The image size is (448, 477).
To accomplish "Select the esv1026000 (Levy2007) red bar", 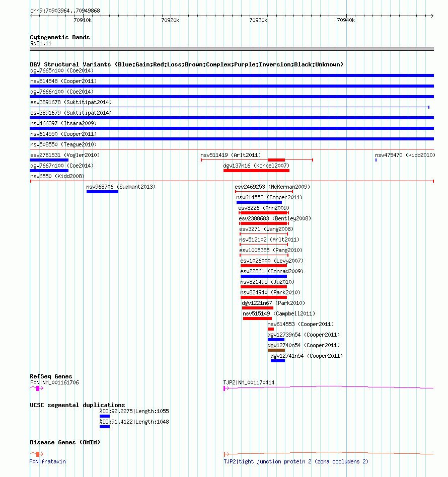I will click(264, 266).
